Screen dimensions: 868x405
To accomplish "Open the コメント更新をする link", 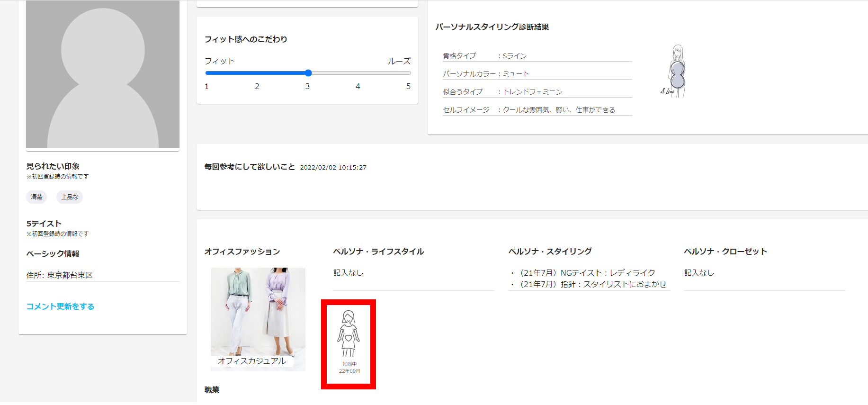I will [x=60, y=306].
